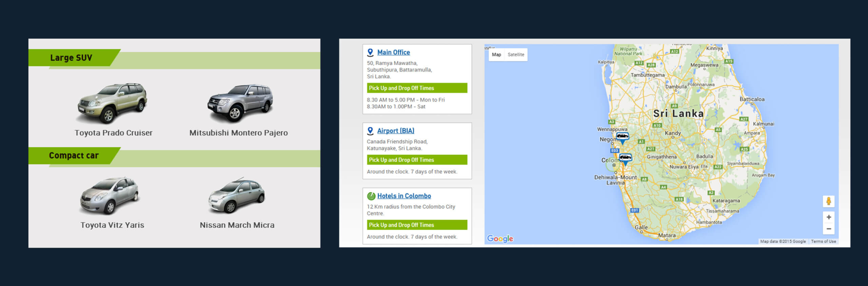The height and width of the screenshot is (286, 868).
Task: Click Terms of Use on the map
Action: point(823,241)
